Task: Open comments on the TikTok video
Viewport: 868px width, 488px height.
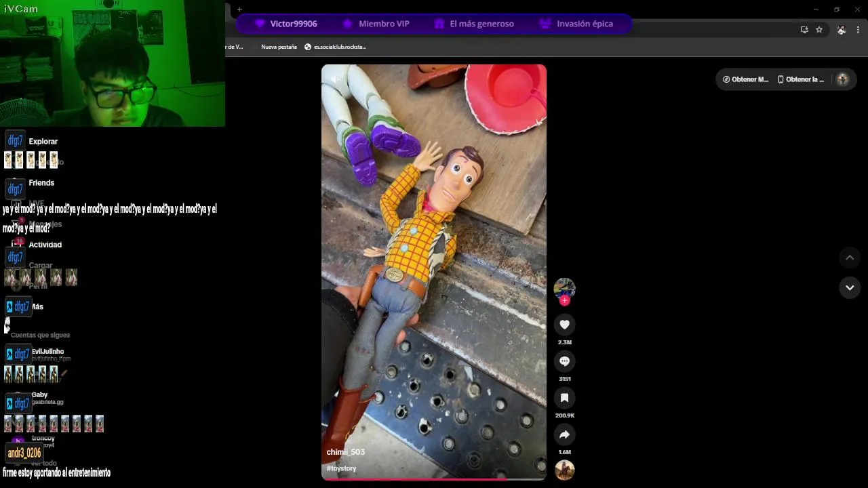Action: (564, 361)
